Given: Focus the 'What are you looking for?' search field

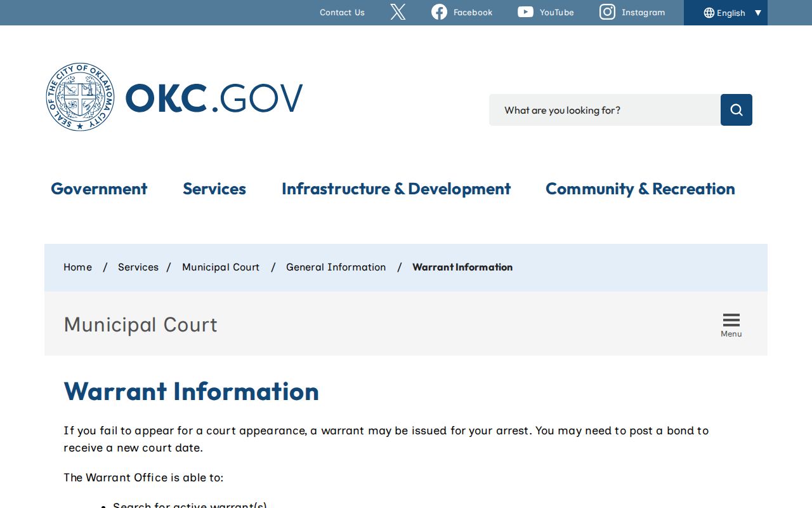Looking at the screenshot, I should 605,110.
